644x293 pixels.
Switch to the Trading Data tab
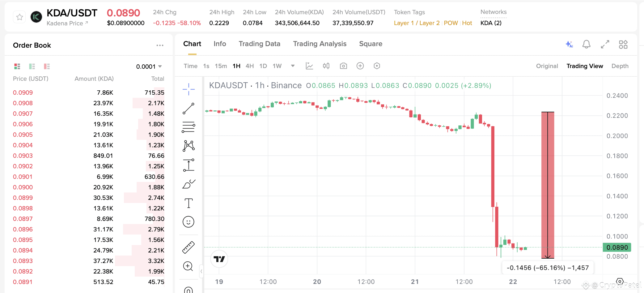click(x=259, y=44)
